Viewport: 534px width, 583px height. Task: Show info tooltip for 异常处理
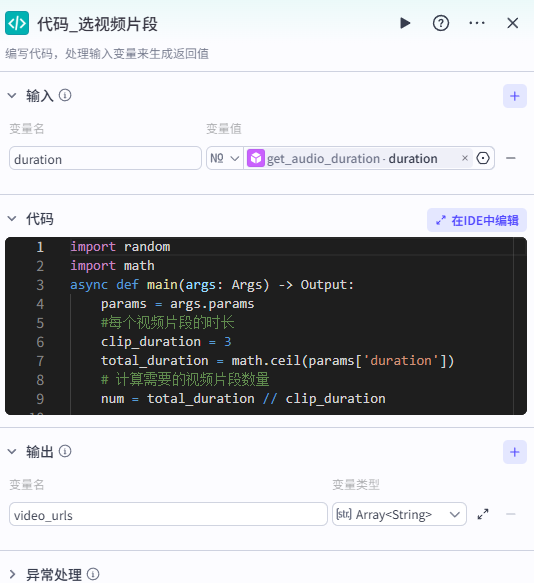click(93, 574)
